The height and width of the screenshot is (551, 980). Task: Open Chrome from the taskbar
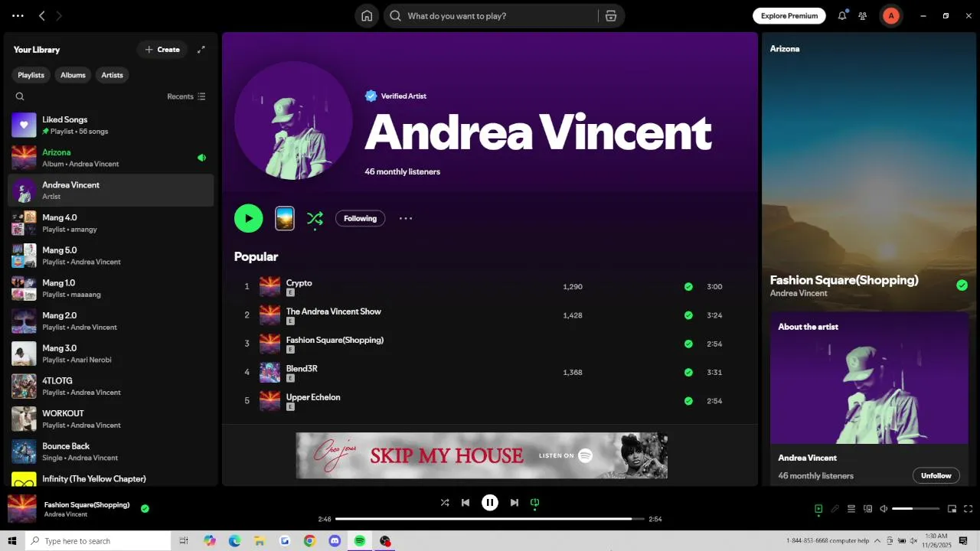(x=309, y=541)
